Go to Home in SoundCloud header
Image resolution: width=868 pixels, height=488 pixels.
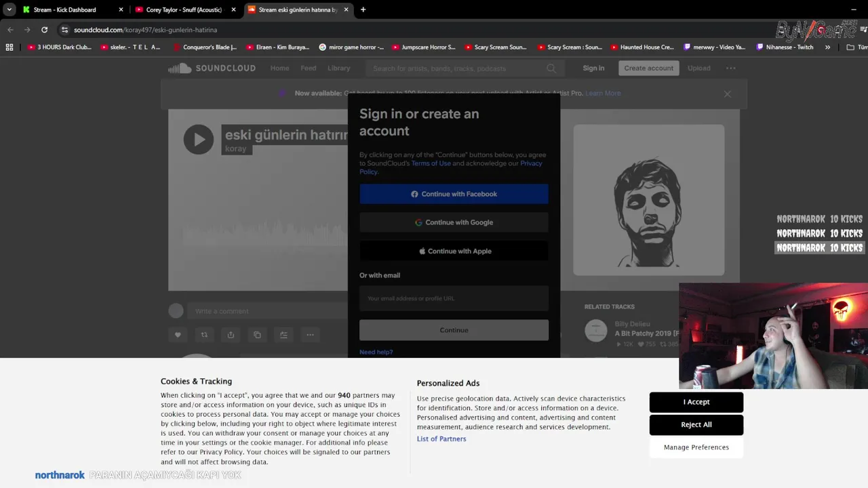[279, 68]
